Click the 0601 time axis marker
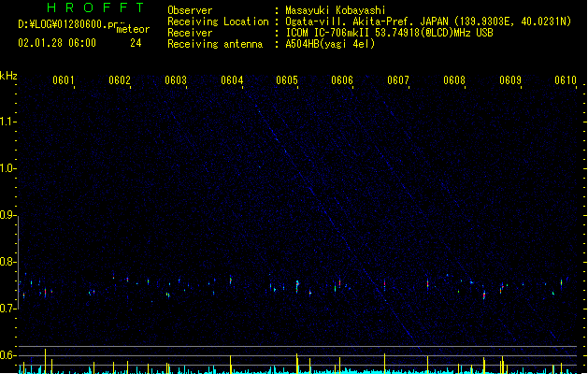This screenshot has width=588, height=374. [x=63, y=79]
